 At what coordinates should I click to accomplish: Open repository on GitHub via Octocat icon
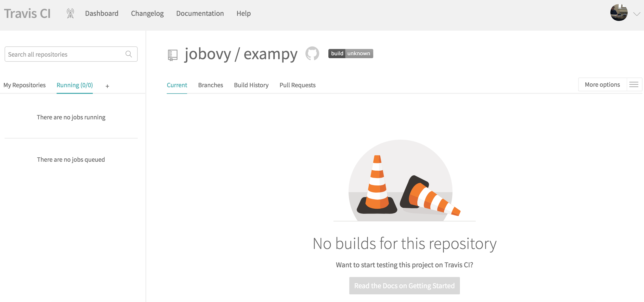312,54
